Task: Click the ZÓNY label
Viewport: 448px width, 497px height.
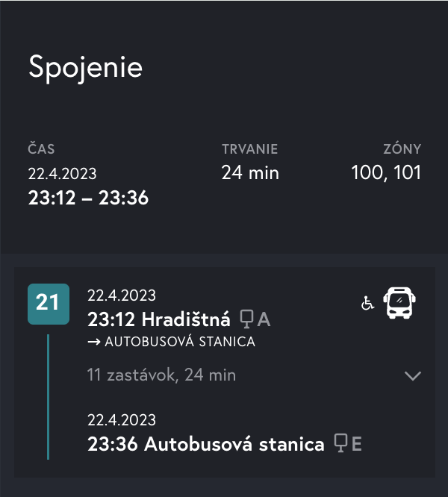Action: coord(402,149)
